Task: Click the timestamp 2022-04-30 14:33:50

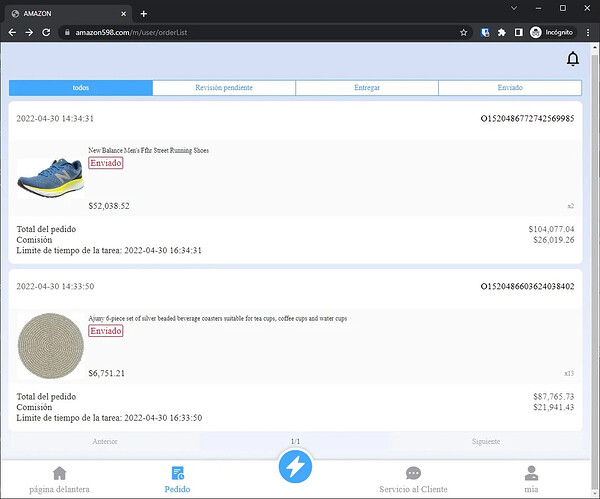Action: coord(55,286)
